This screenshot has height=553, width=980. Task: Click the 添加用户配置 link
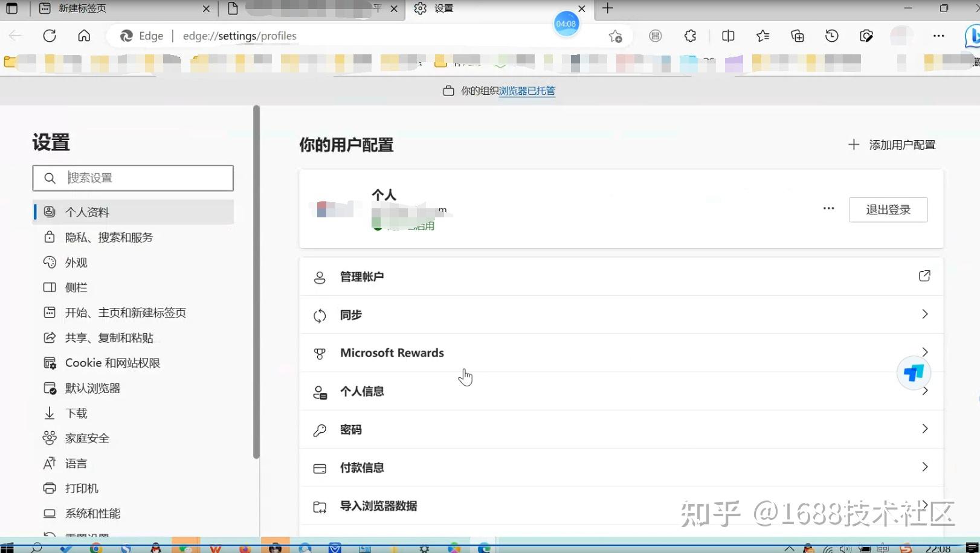click(902, 144)
